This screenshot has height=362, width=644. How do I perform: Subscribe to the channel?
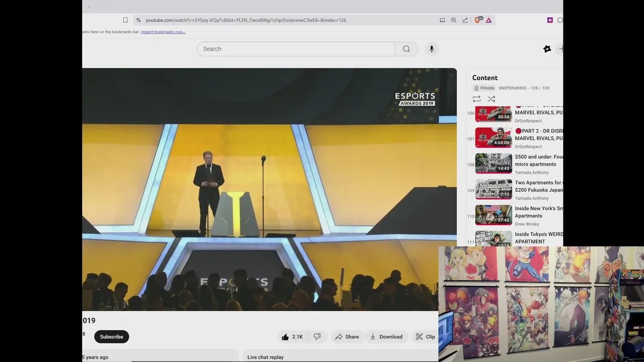click(112, 337)
